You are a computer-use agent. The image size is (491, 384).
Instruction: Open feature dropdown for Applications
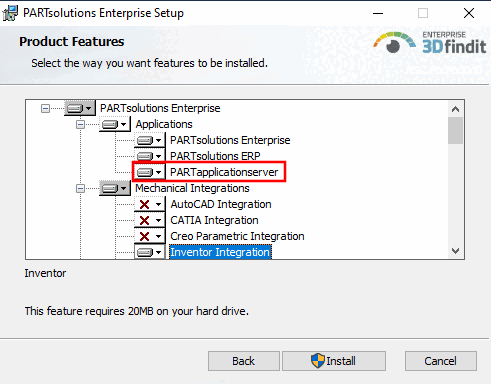tap(115, 124)
